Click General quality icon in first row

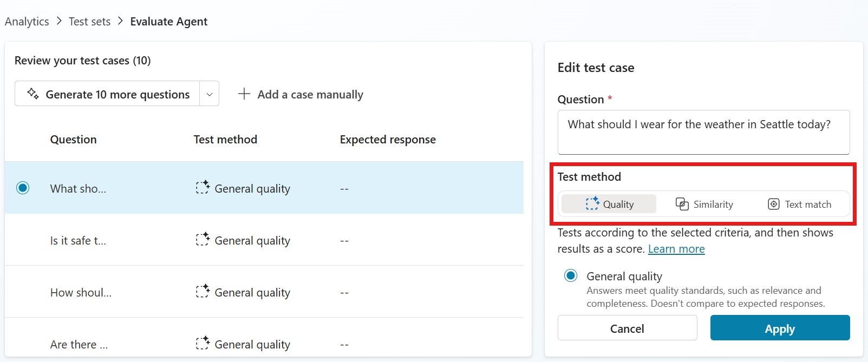[203, 188]
